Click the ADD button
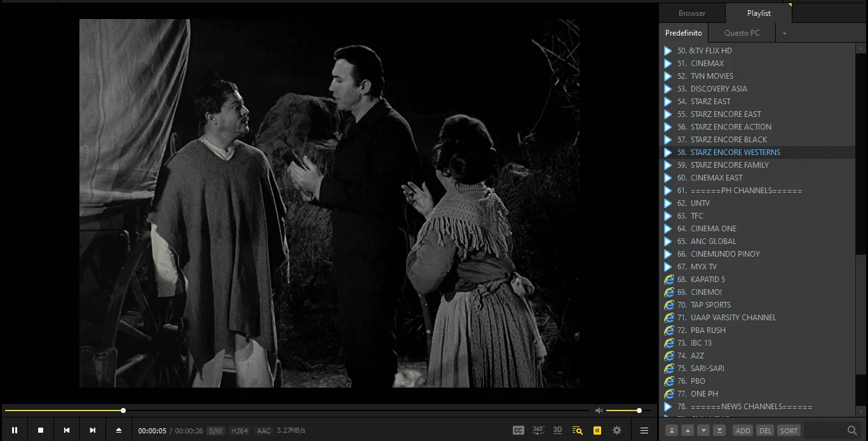The width and height of the screenshot is (868, 441). 742,430
